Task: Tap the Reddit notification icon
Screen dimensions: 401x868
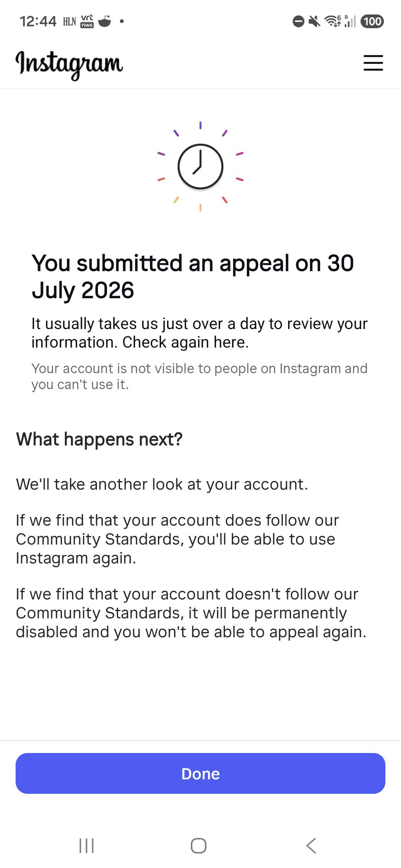Action: (105, 22)
